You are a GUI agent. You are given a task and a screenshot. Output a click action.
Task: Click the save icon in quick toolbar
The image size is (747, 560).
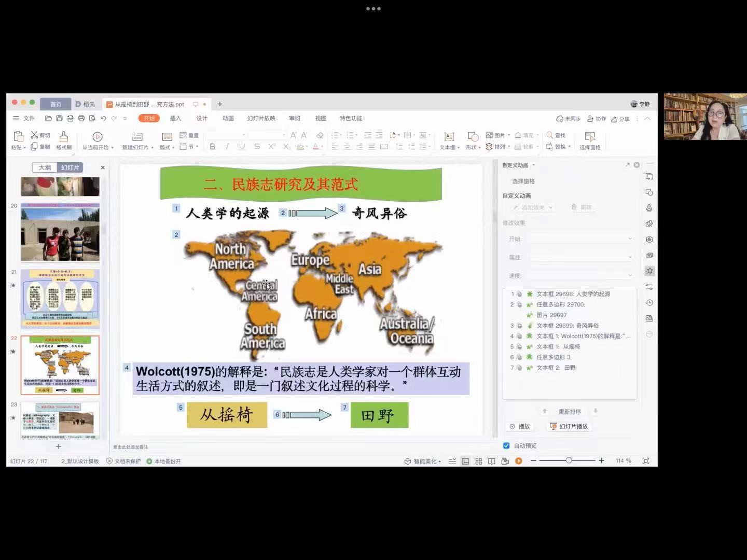pos(59,119)
